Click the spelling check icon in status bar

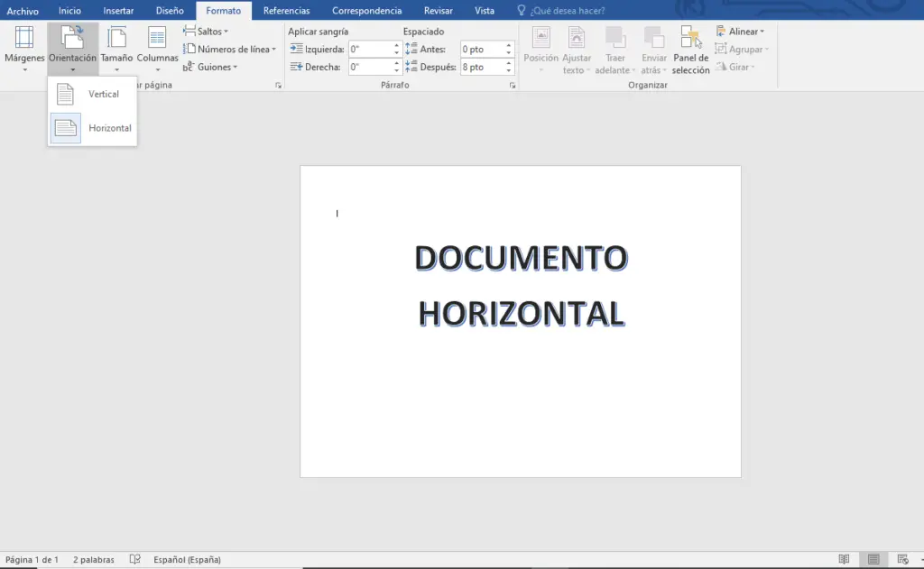point(134,559)
